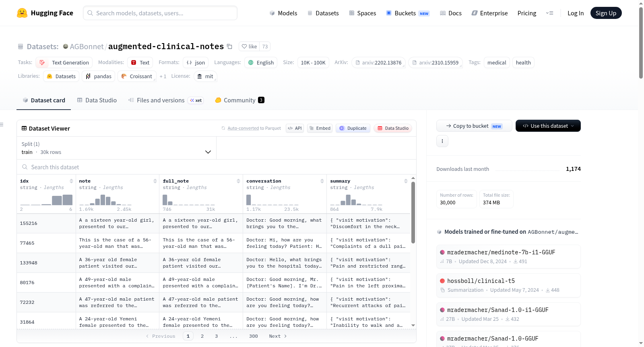Go to the Next results page
This screenshot has height=347, width=644.
tap(278, 336)
